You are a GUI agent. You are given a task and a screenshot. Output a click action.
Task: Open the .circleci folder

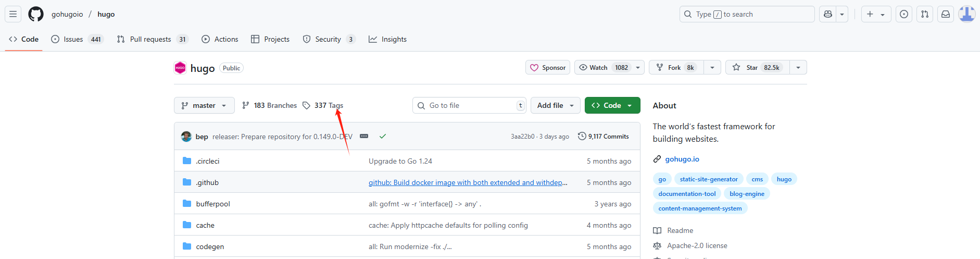(x=208, y=161)
